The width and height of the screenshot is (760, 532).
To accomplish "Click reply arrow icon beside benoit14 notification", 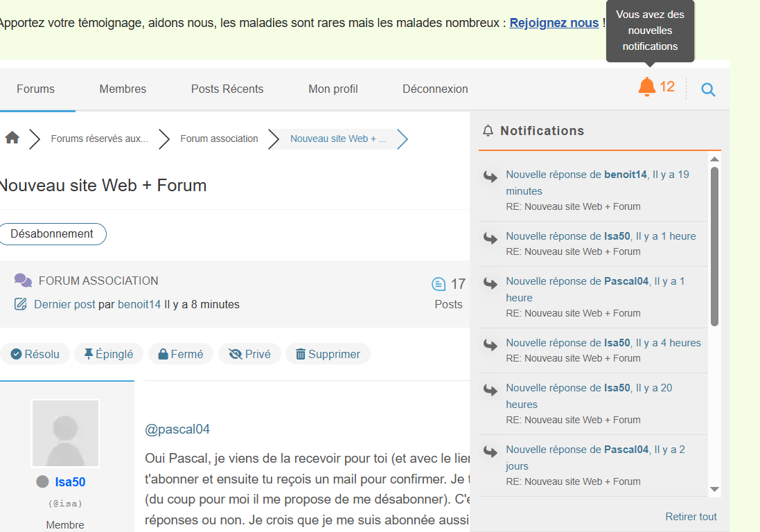I will (491, 177).
